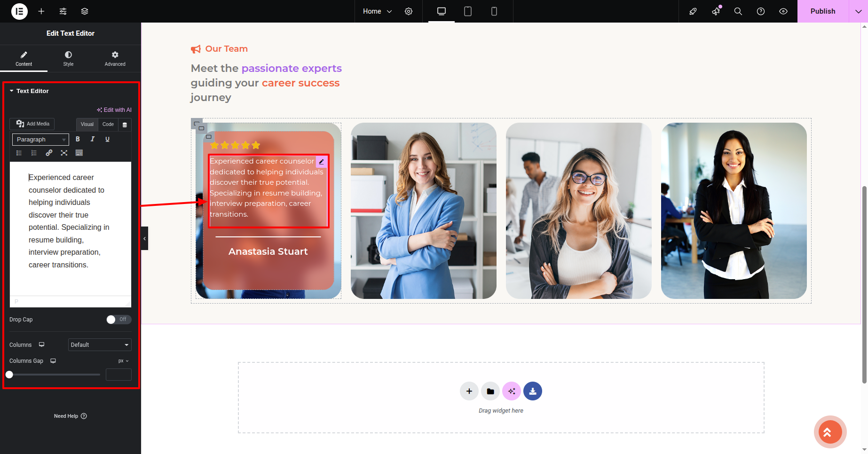Screen dimensions: 868x454
Task: Add a new element with plus icon
Action: pos(41,11)
